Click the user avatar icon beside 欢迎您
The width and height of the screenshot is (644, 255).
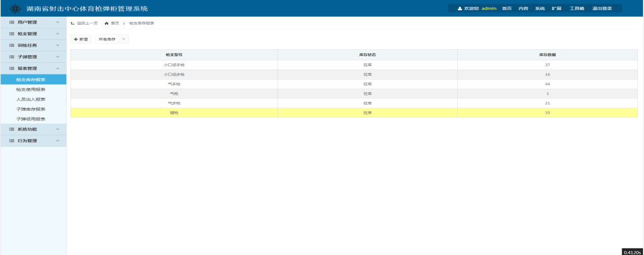(x=460, y=9)
